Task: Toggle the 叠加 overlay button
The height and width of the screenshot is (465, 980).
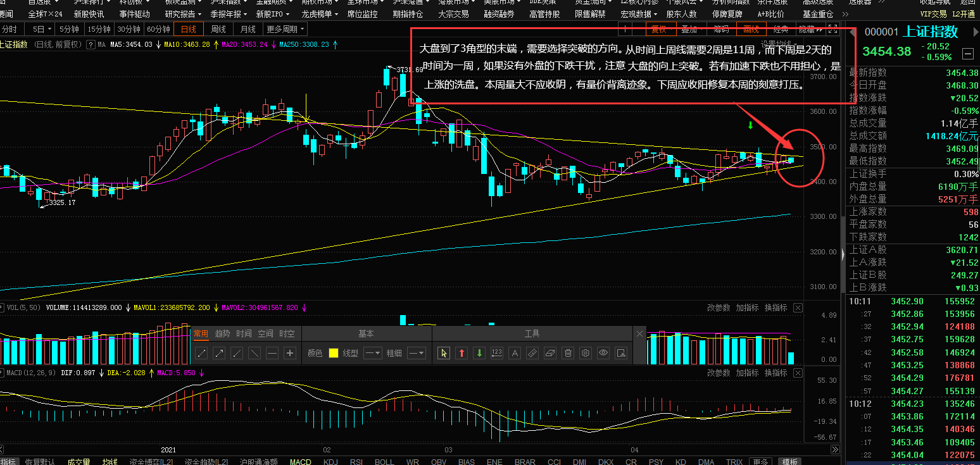Action: pyautogui.click(x=692, y=29)
